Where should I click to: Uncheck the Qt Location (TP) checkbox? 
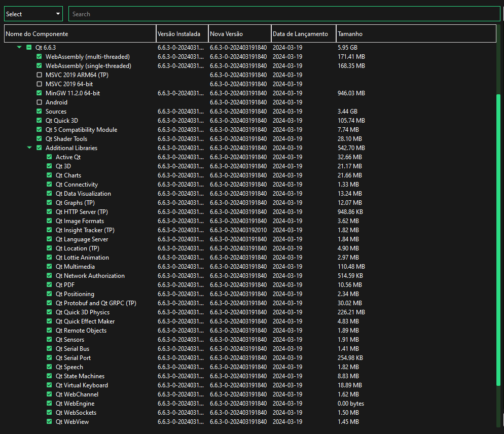click(x=49, y=248)
